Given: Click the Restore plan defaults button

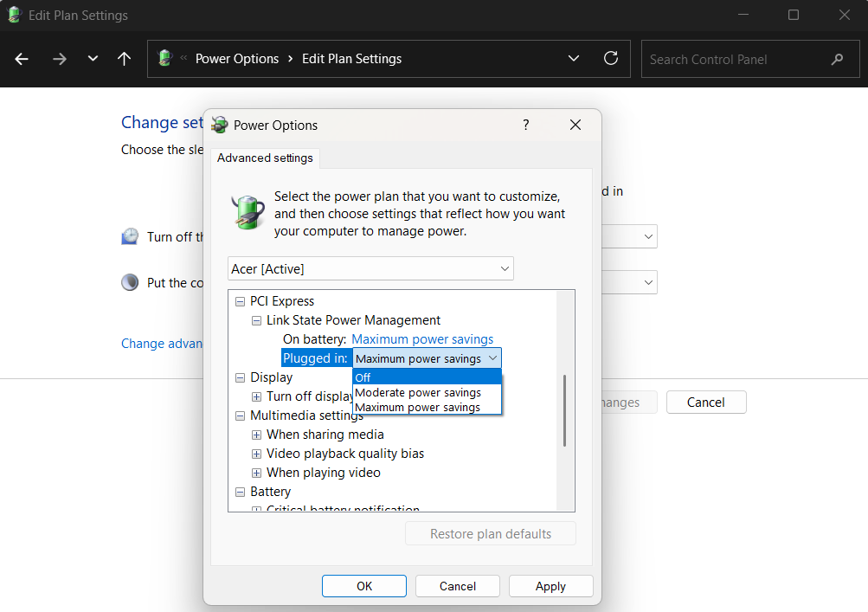Looking at the screenshot, I should coord(490,533).
